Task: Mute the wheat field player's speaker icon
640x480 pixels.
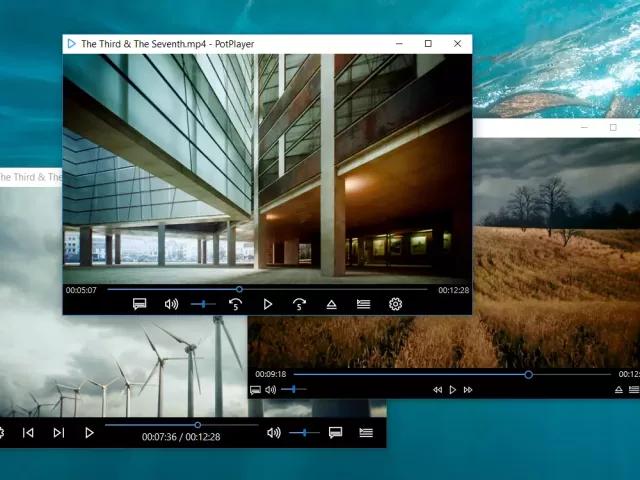Action: click(270, 390)
